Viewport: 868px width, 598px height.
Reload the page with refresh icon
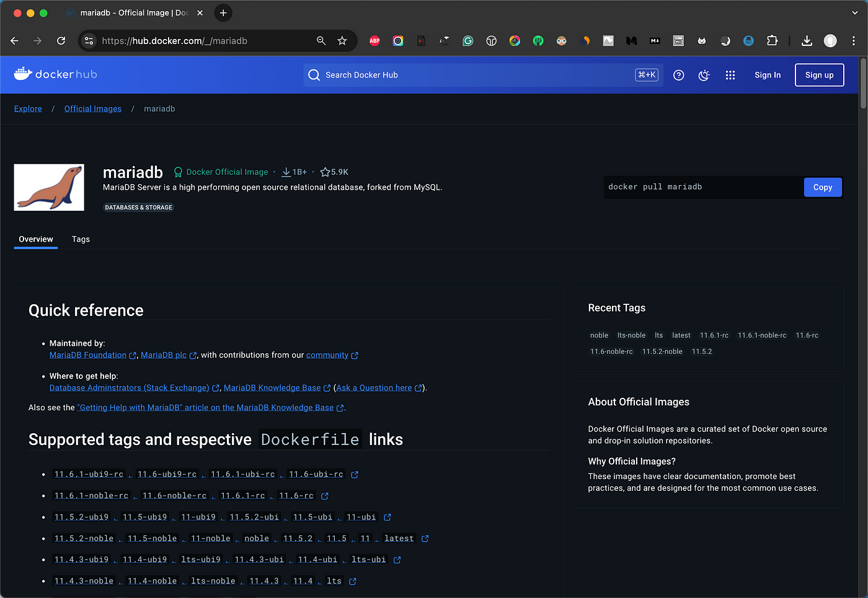pyautogui.click(x=61, y=41)
